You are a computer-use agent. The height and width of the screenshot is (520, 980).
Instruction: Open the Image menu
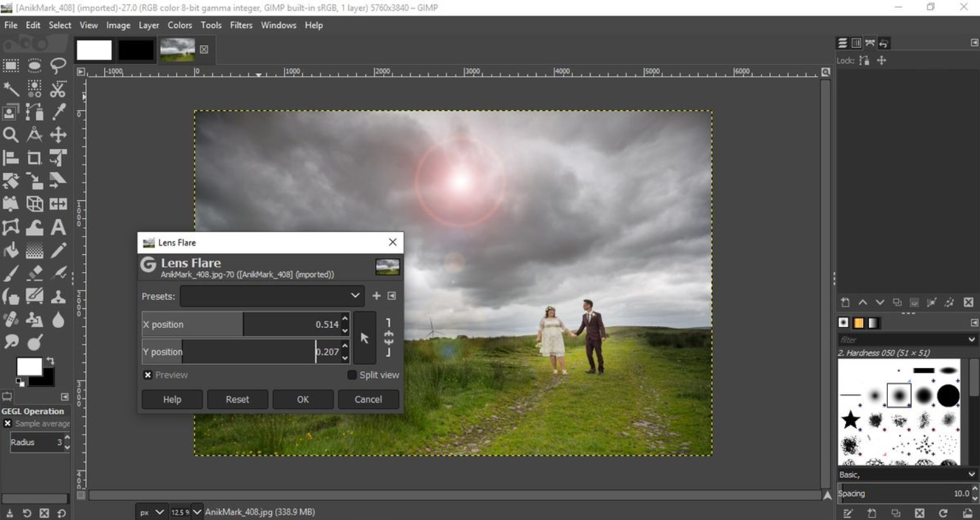pyautogui.click(x=118, y=25)
